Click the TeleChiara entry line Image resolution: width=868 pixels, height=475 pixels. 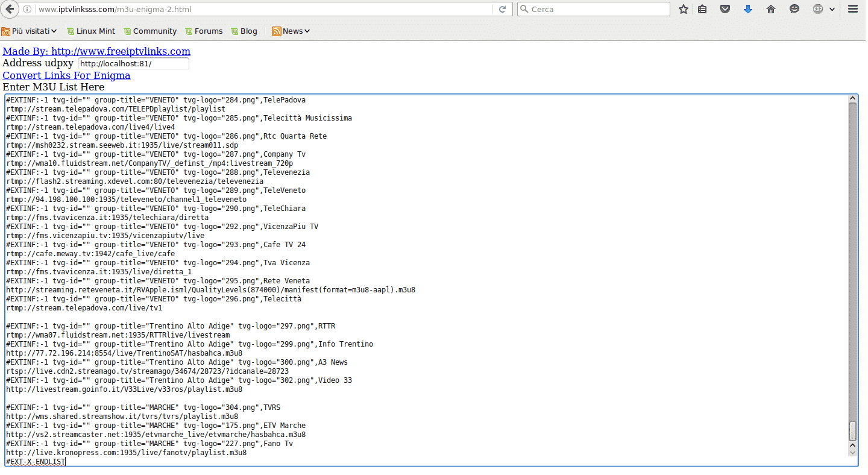[x=156, y=209]
